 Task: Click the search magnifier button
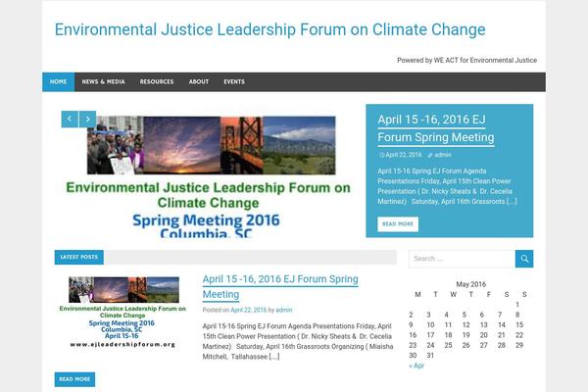524,259
